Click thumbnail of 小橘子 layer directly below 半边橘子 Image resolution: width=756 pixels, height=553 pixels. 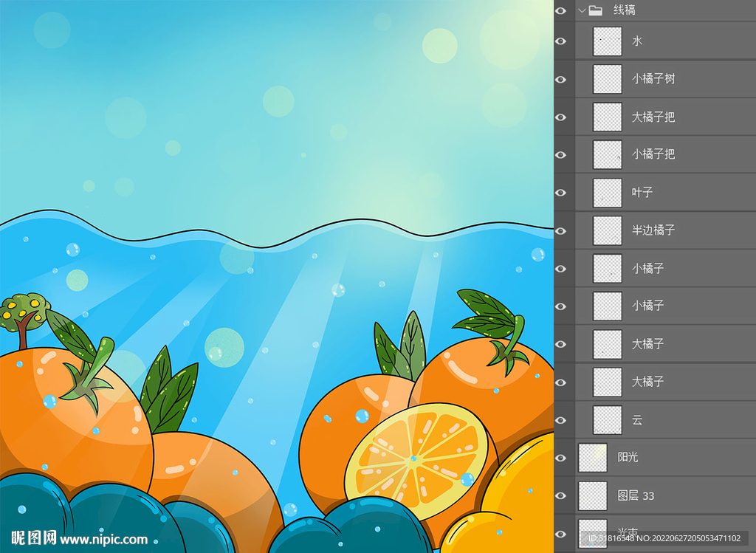pyautogui.click(x=608, y=269)
